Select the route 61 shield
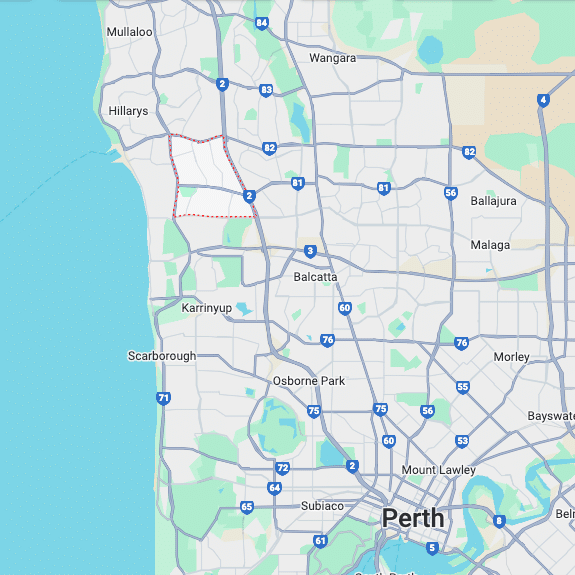 [x=320, y=541]
